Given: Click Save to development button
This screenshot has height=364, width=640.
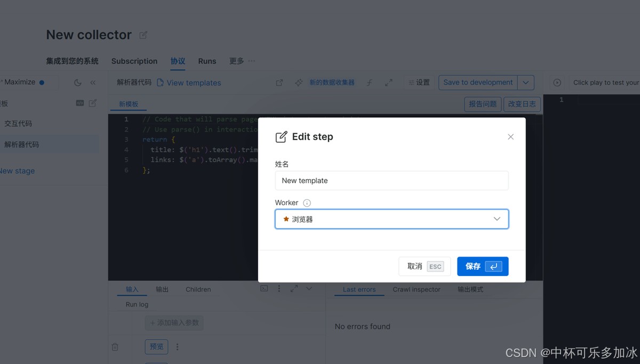Looking at the screenshot, I should pyautogui.click(x=478, y=83).
